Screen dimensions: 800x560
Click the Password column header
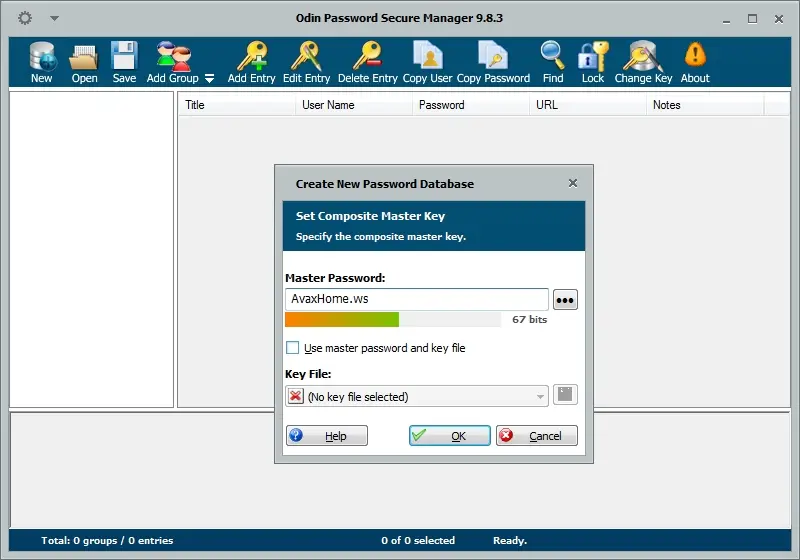(x=470, y=105)
